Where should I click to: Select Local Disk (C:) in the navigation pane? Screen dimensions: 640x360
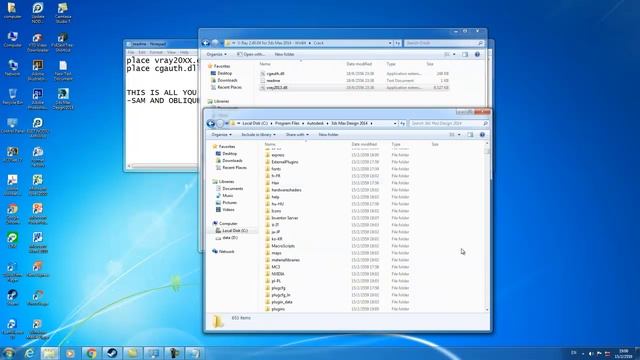(x=235, y=231)
